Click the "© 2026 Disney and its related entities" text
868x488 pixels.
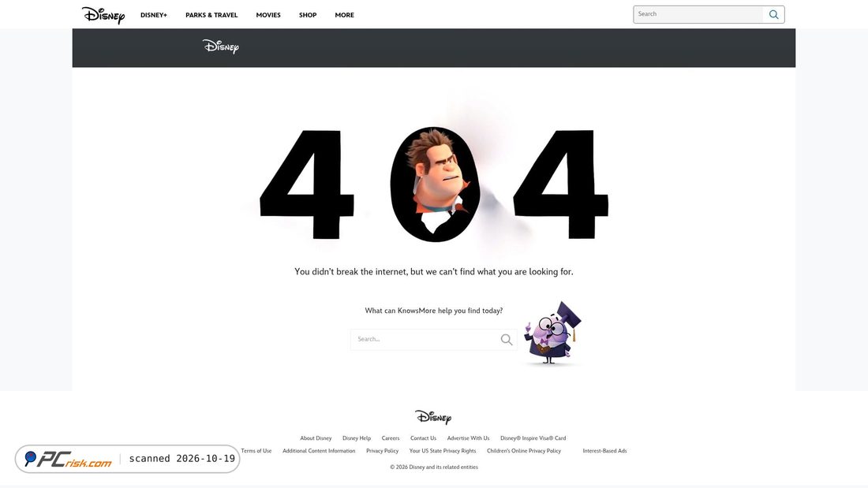click(x=434, y=467)
